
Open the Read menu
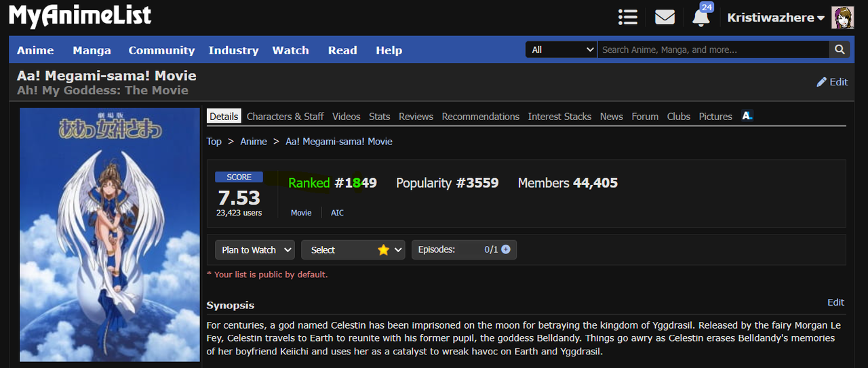click(342, 50)
